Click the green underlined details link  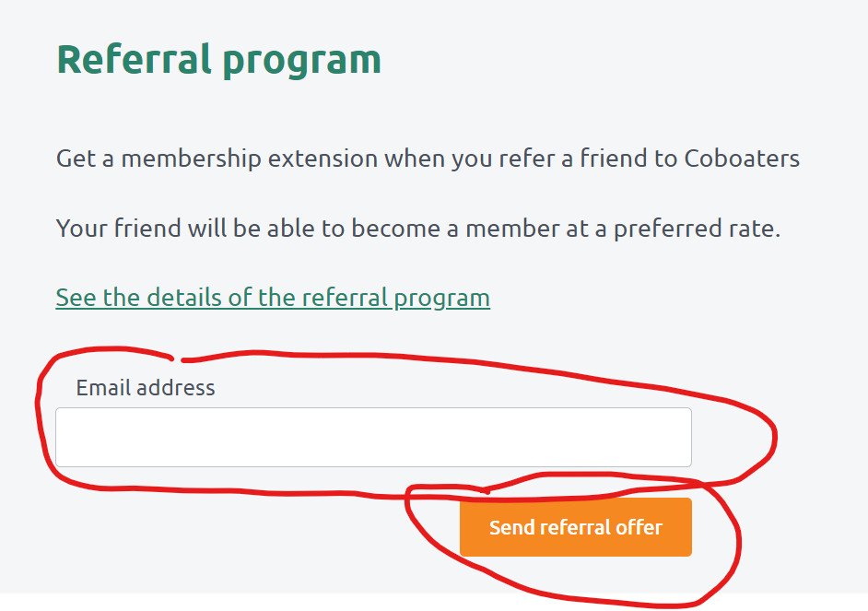click(x=273, y=298)
